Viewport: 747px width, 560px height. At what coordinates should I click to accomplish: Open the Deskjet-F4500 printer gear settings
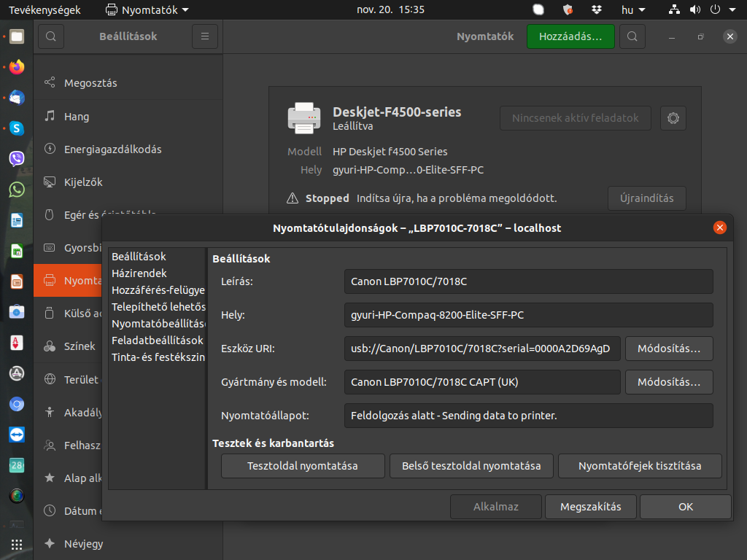click(673, 118)
